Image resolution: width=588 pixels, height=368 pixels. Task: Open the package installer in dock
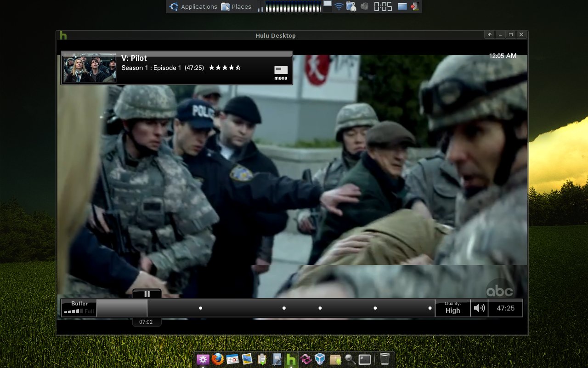click(335, 359)
